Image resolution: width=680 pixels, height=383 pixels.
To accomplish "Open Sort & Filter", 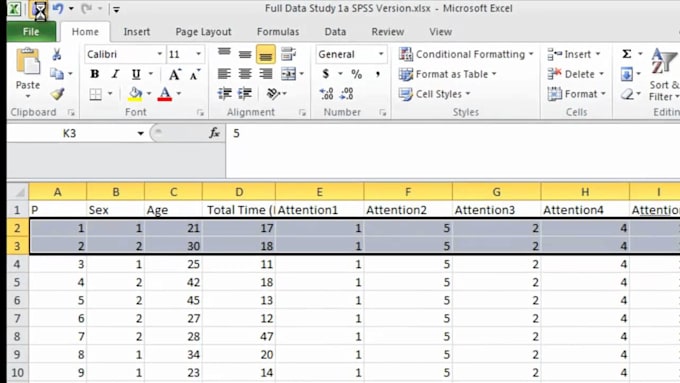I will pos(664,75).
